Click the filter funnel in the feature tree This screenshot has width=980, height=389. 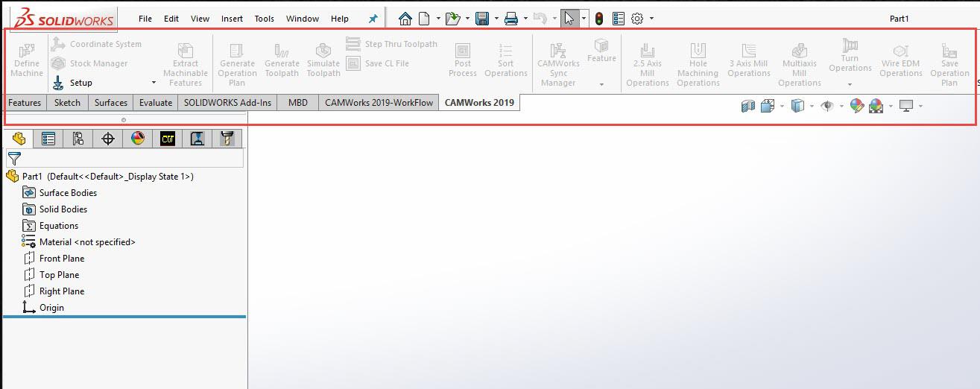pos(14,158)
